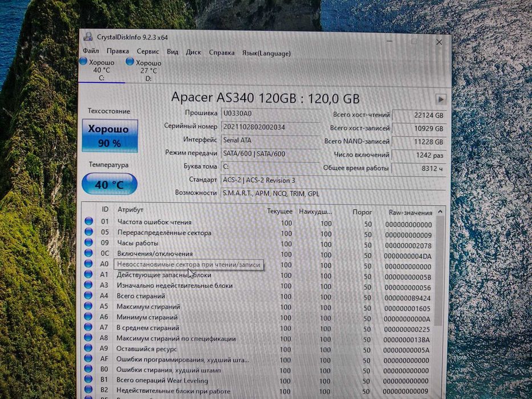The image size is (532, 399).
Task: Click the 40 °C temperature button
Action: pyautogui.click(x=109, y=184)
